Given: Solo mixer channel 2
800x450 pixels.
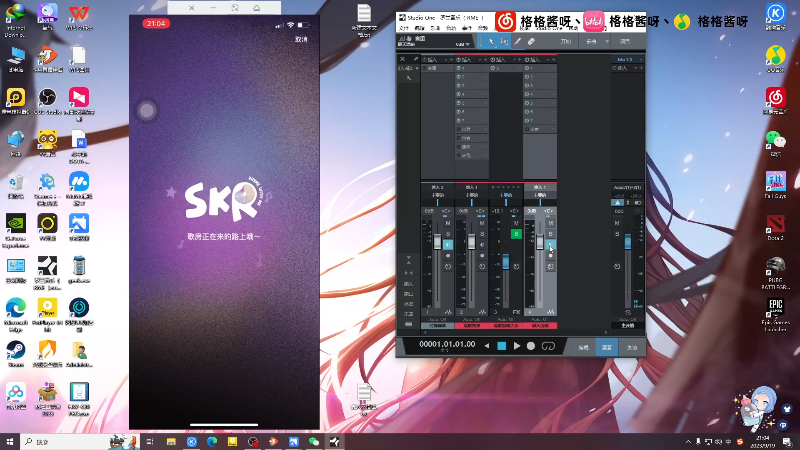Looking at the screenshot, I should point(482,234).
